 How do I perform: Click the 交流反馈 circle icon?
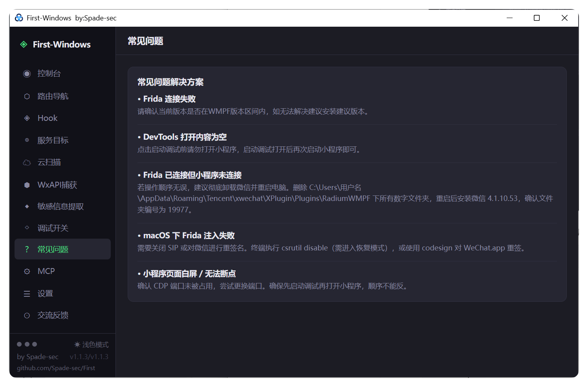(27, 315)
